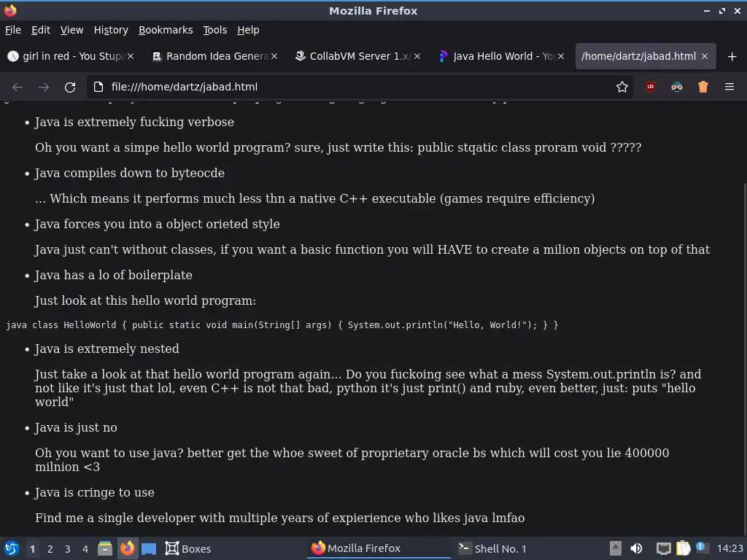This screenshot has width=747, height=560.
Task: Click the Firefox logo in the title bar
Action: pyautogui.click(x=10, y=10)
